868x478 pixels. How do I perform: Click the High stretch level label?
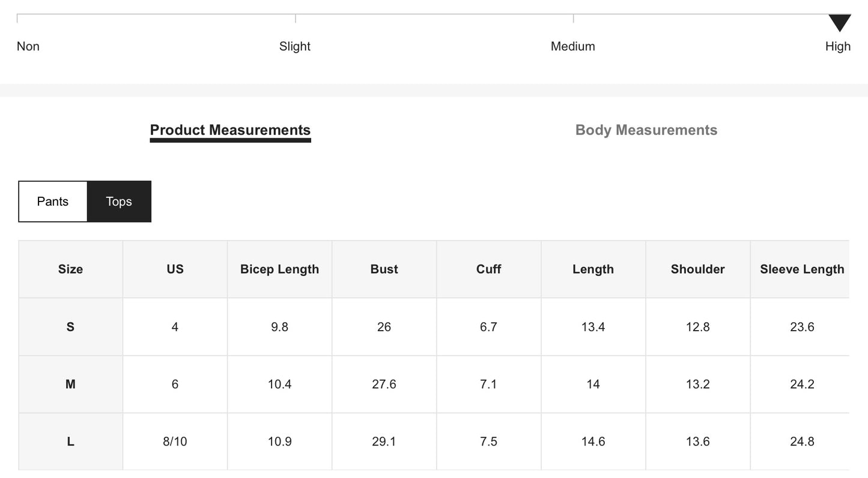coord(838,46)
